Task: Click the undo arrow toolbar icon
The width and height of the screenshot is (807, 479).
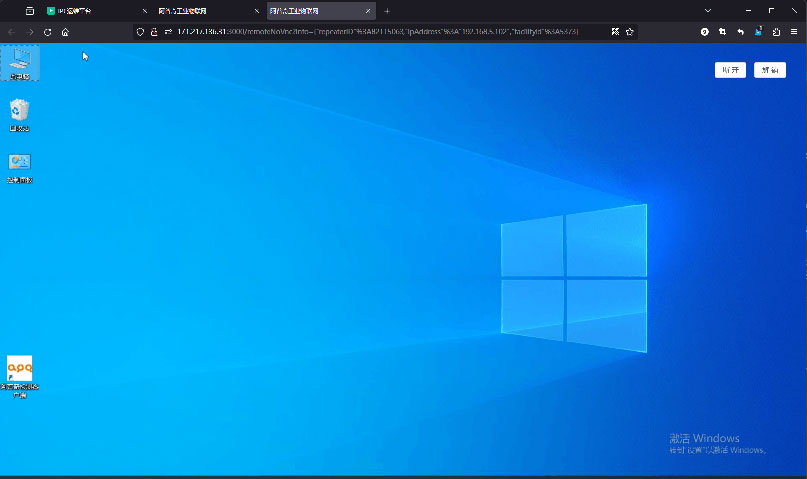Action: [x=741, y=32]
